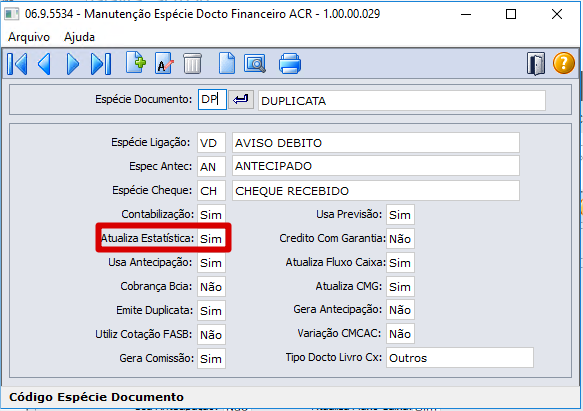Open help with question mark icon

tap(564, 63)
